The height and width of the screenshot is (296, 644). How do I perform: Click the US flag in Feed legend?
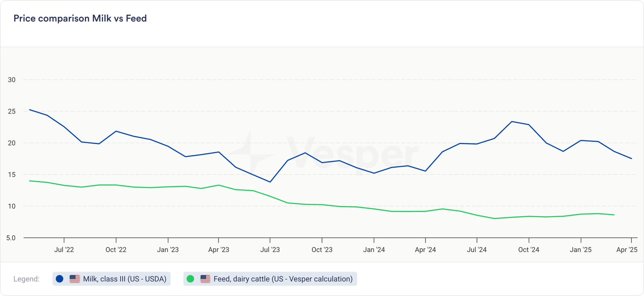[205, 279]
